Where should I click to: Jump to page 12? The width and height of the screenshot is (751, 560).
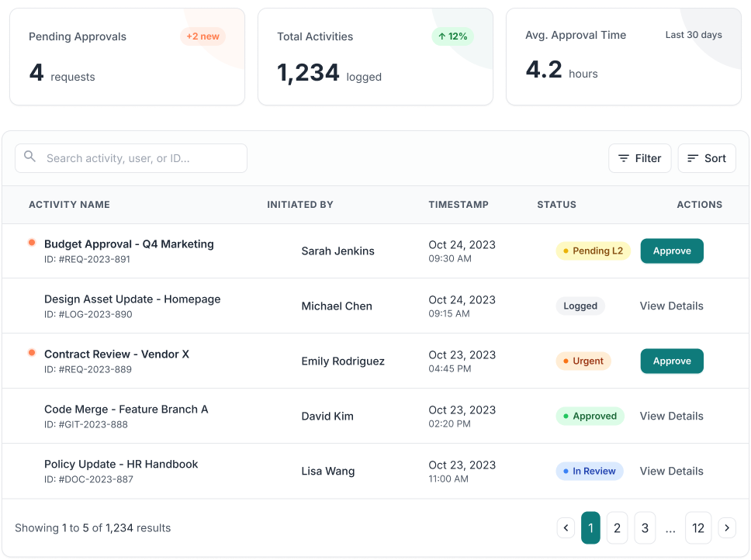coord(697,528)
